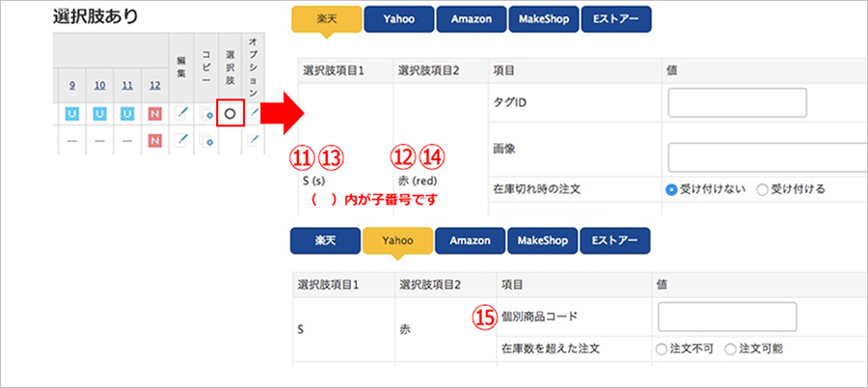The width and height of the screenshot is (868, 388).
Task: Open the 編集 pencil icon in the row with dashes
Action: pyautogui.click(x=180, y=140)
